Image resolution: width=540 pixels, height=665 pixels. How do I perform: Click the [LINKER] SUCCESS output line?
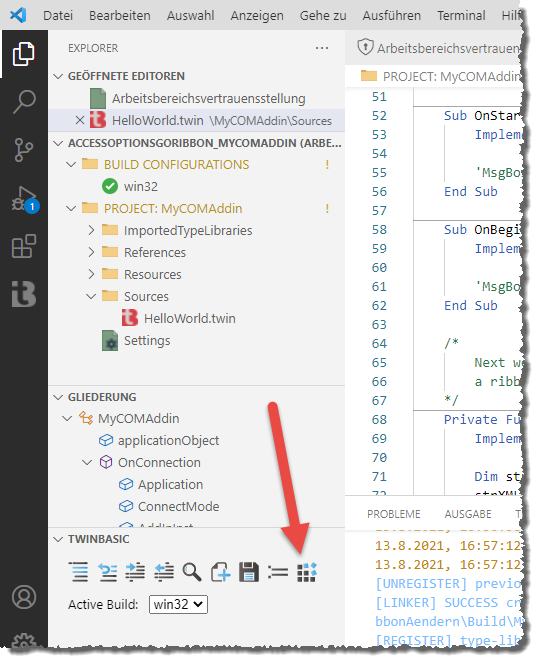click(x=448, y=603)
